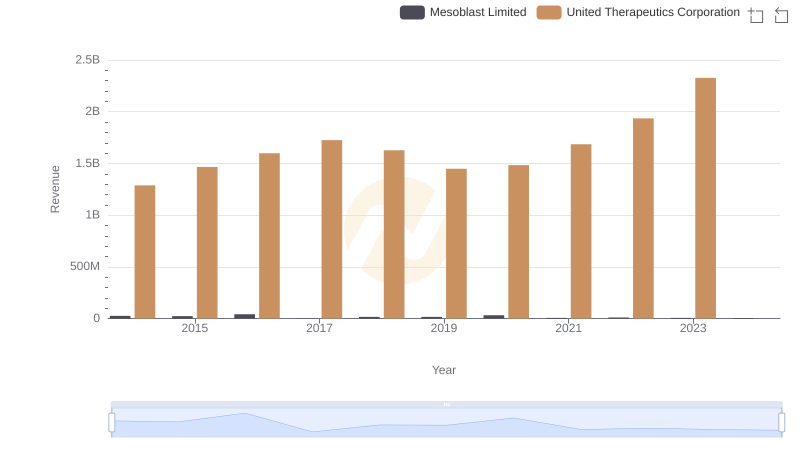Image resolution: width=800 pixels, height=461 pixels.
Task: Click the '1.5B' y-axis label
Action: coord(87,163)
